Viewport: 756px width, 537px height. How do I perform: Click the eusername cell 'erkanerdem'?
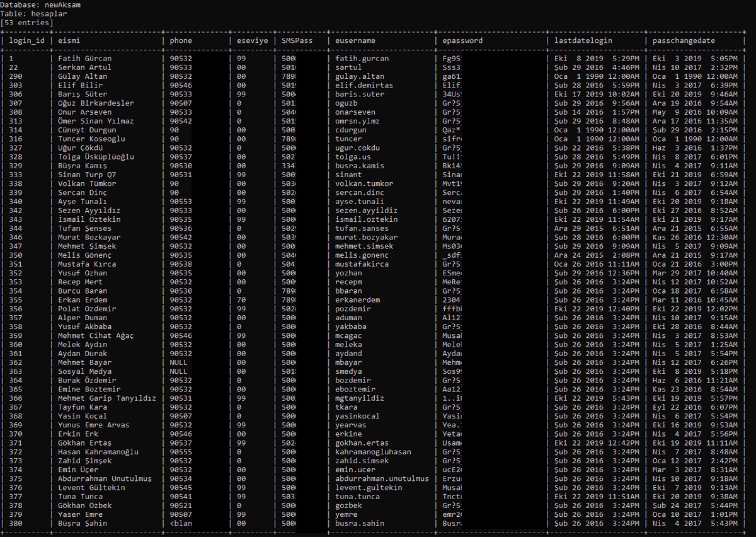tap(358, 299)
